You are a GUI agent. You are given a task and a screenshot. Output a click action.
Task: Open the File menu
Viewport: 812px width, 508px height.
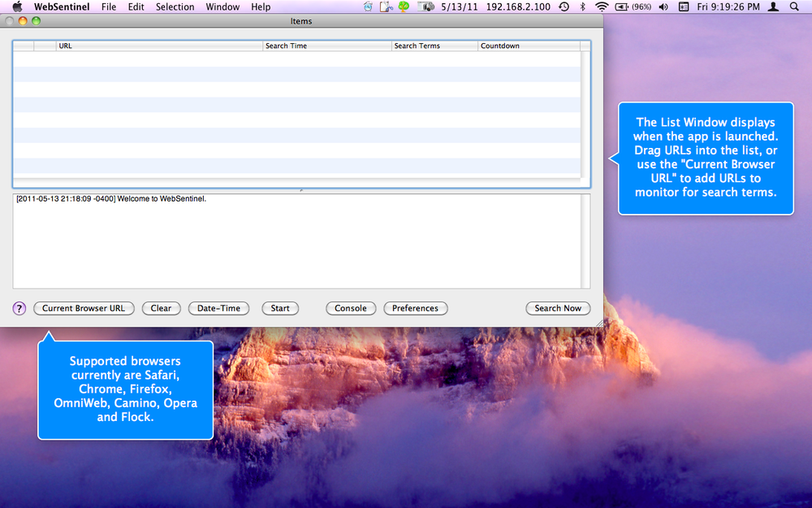click(109, 7)
